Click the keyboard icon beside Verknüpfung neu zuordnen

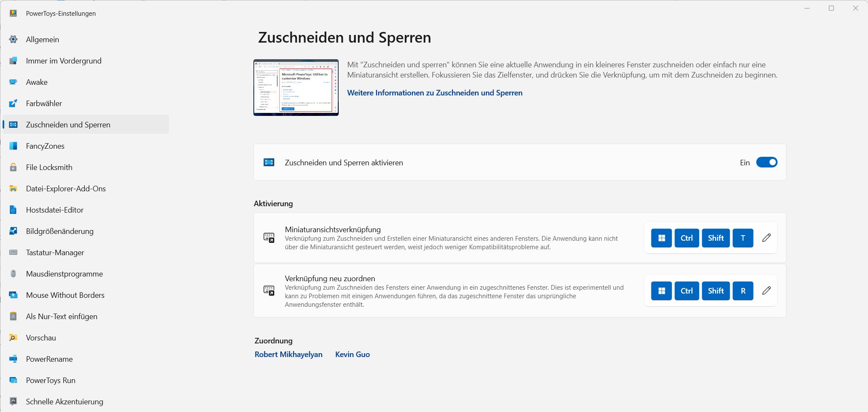click(269, 291)
